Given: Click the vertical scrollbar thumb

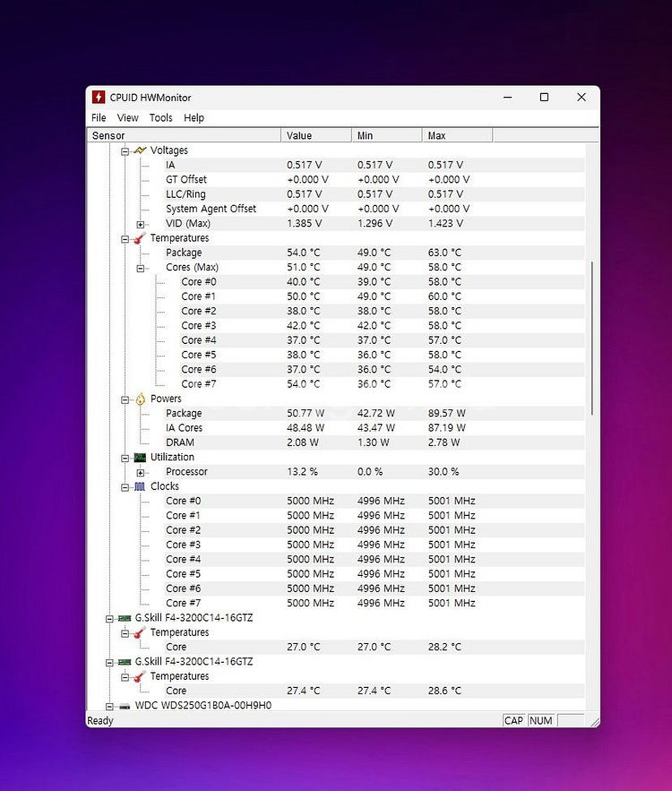Looking at the screenshot, I should (x=592, y=338).
